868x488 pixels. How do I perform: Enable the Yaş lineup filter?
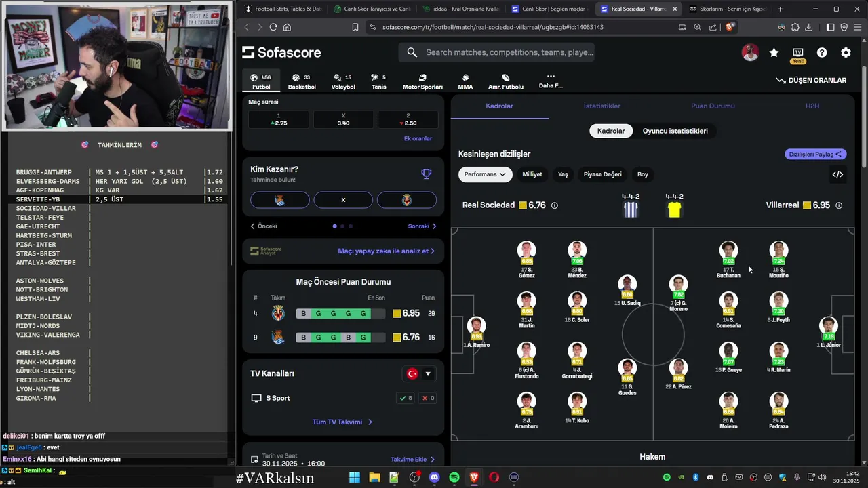click(x=563, y=174)
